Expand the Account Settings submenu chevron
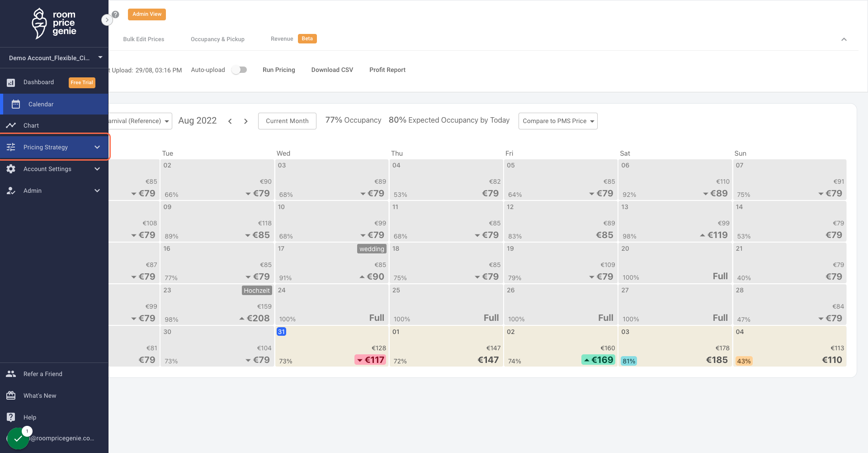Screen dimensions: 868x453 pos(97,169)
